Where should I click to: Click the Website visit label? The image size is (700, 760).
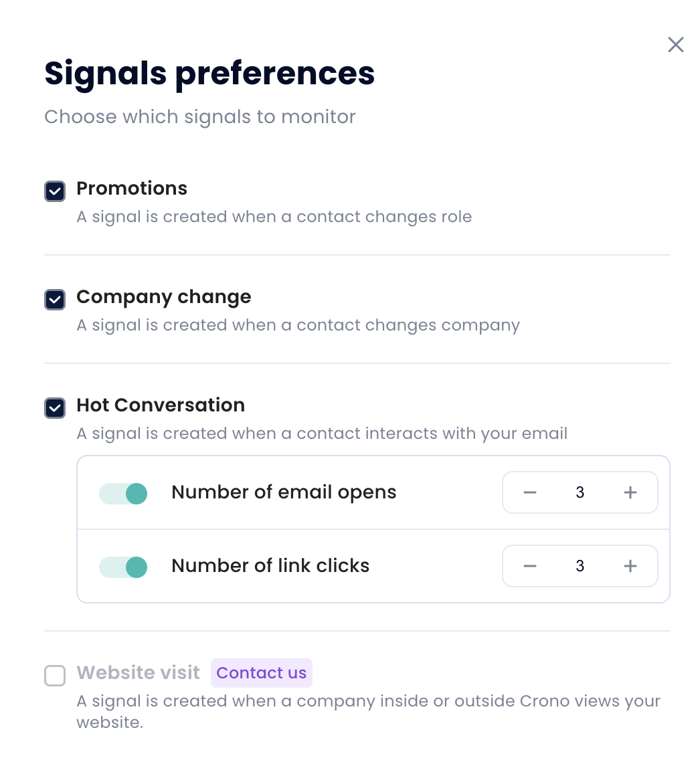(139, 673)
